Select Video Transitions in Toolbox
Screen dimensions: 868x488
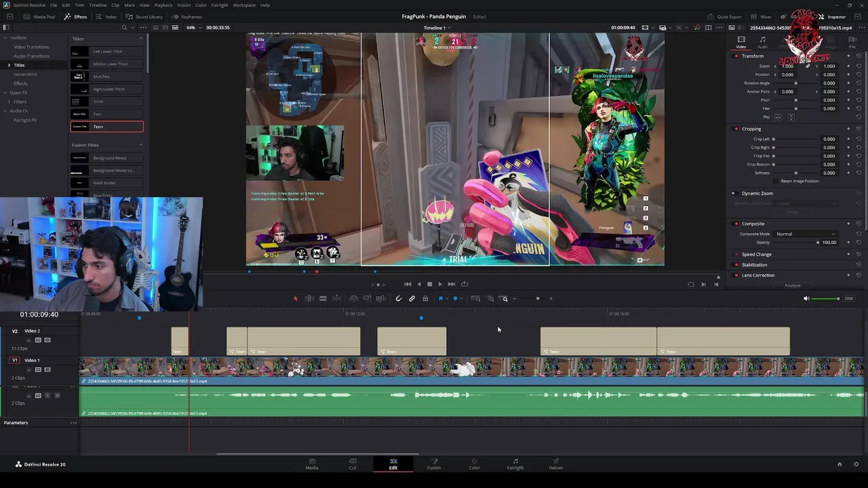coord(31,47)
